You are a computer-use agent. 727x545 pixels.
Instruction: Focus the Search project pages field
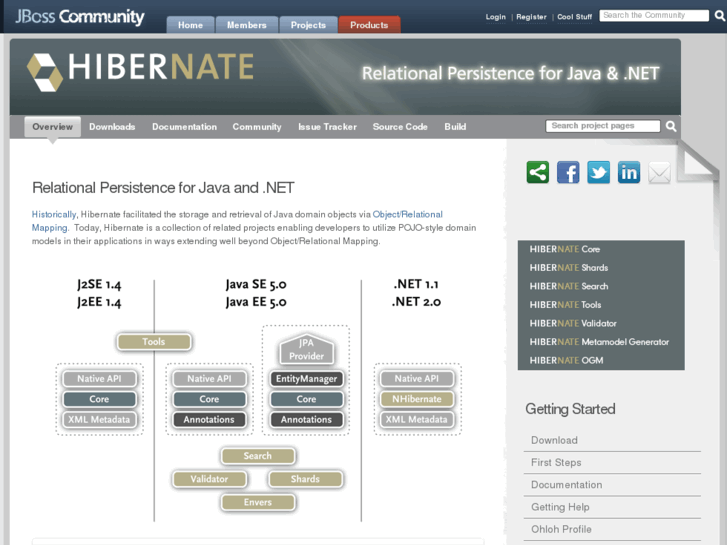point(603,126)
